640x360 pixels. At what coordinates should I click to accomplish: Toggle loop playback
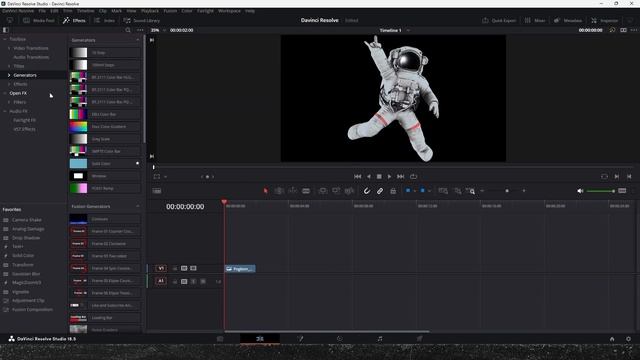click(x=413, y=176)
